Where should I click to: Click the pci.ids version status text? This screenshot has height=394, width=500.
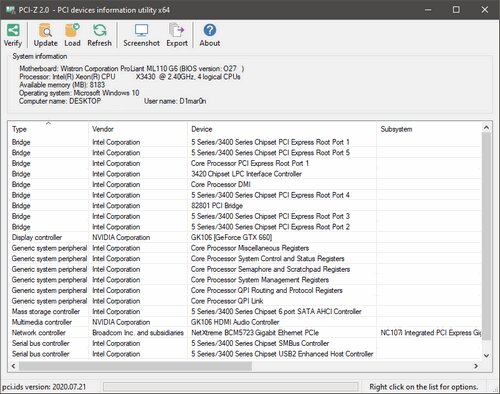pyautogui.click(x=44, y=387)
